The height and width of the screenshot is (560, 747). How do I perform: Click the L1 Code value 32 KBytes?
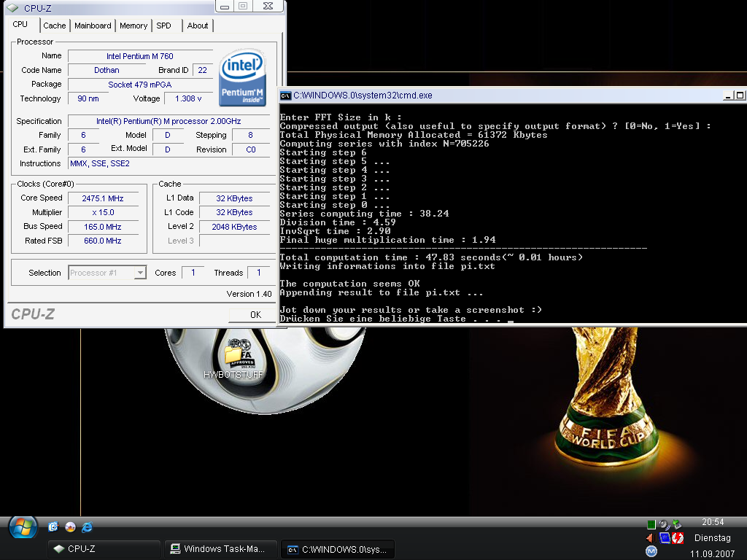pos(234,212)
